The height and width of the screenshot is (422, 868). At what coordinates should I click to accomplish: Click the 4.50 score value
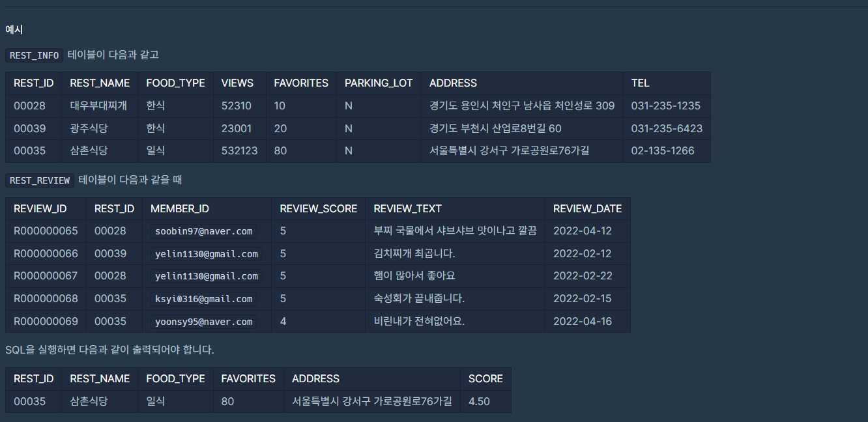[479, 402]
